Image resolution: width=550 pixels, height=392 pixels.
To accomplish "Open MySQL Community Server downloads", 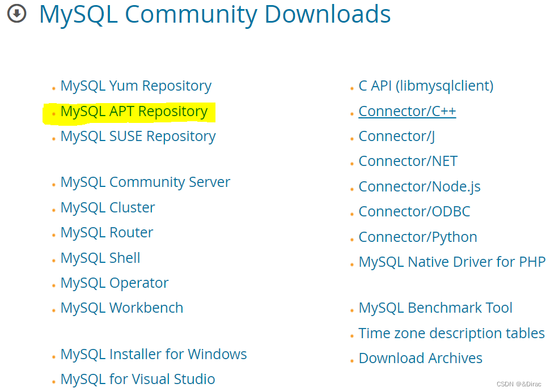I will 145,182.
